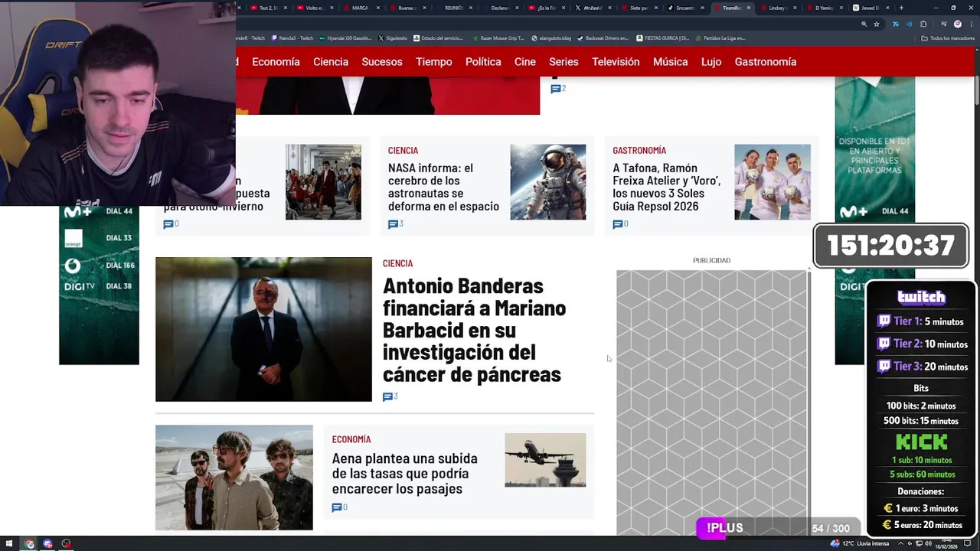
Task: Open the Economía section in the menu
Action: tap(276, 62)
